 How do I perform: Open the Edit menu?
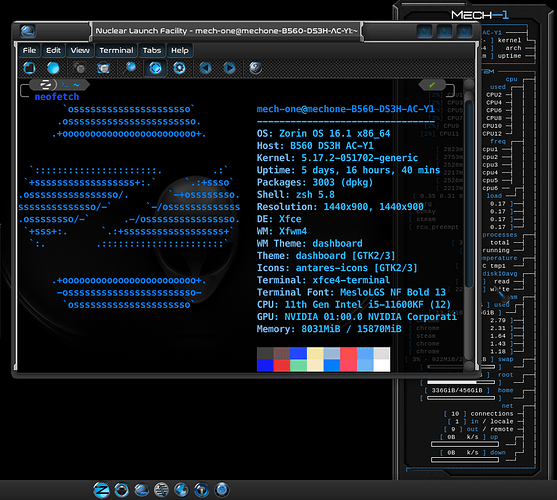53,50
